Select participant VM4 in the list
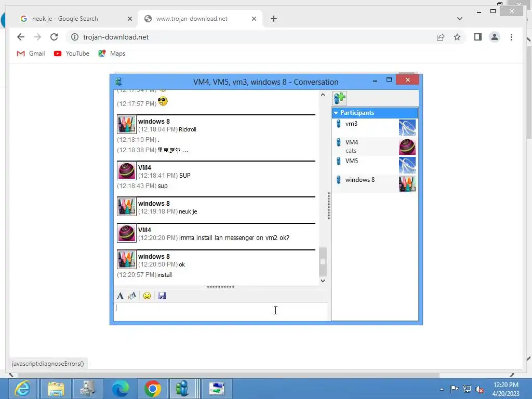532x399 pixels. click(375, 146)
